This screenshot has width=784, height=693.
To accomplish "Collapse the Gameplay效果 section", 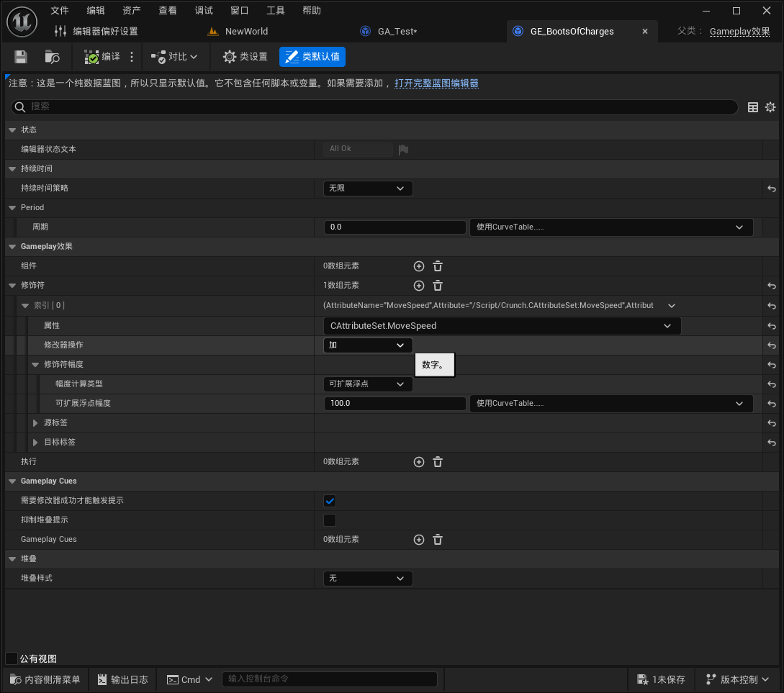I will click(12, 247).
